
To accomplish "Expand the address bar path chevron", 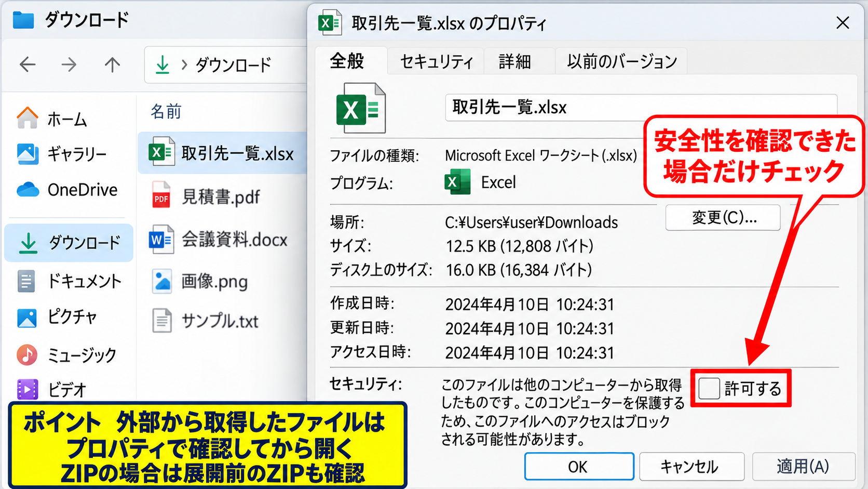I will click(x=184, y=65).
